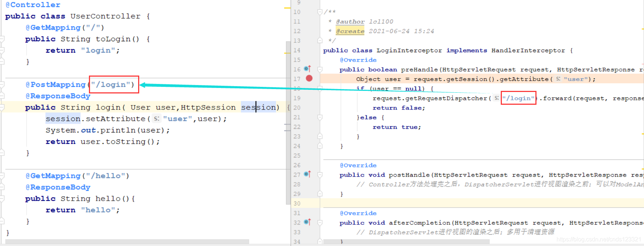Click the @GetMapping("/hello") annotation
This screenshot has height=246, width=644.
(x=77, y=176)
